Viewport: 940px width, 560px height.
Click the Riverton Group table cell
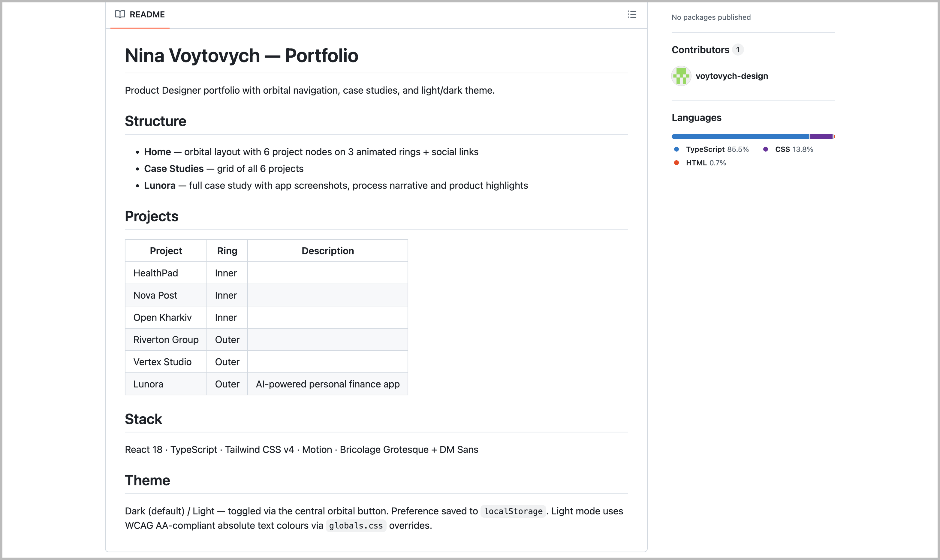click(x=166, y=340)
